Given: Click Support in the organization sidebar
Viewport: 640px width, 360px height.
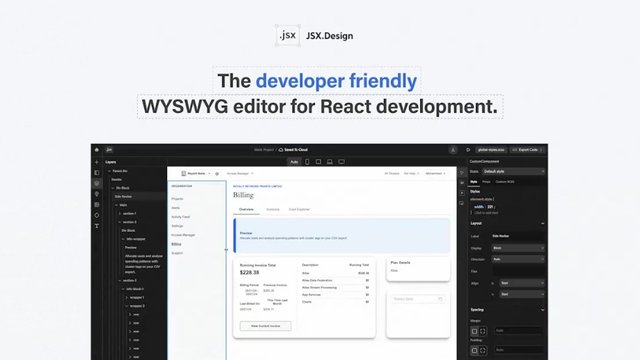Looking at the screenshot, I should [x=177, y=253].
